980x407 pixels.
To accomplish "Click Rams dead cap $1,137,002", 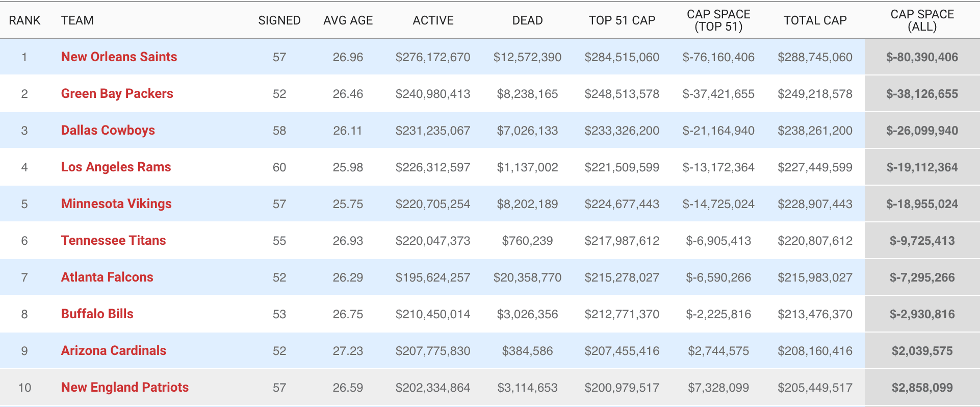I will pyautogui.click(x=527, y=167).
